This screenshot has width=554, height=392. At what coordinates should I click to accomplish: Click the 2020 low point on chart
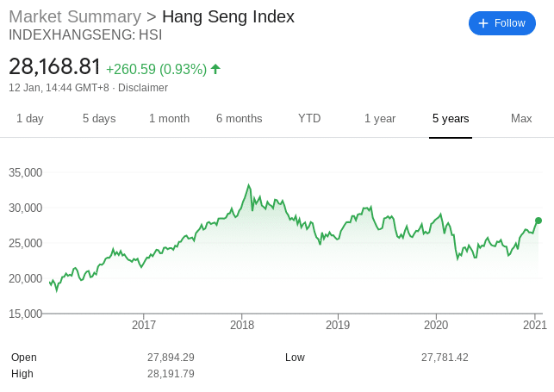pos(458,258)
